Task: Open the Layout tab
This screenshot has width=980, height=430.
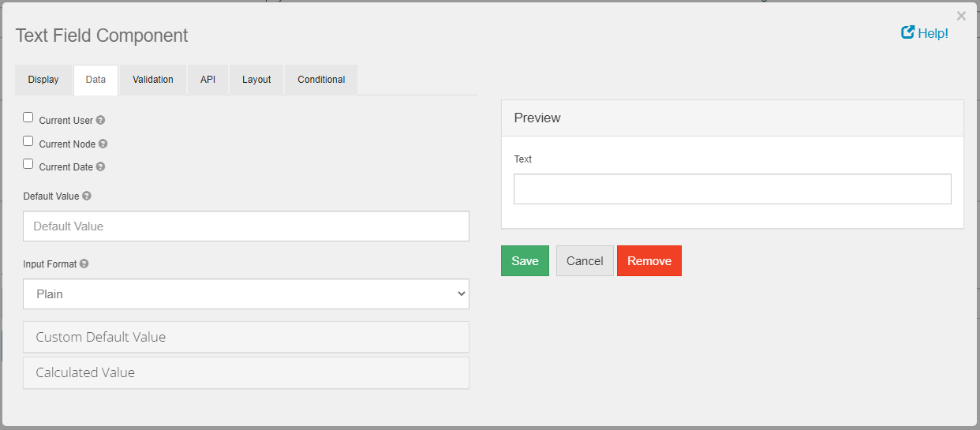Action: 256,80
